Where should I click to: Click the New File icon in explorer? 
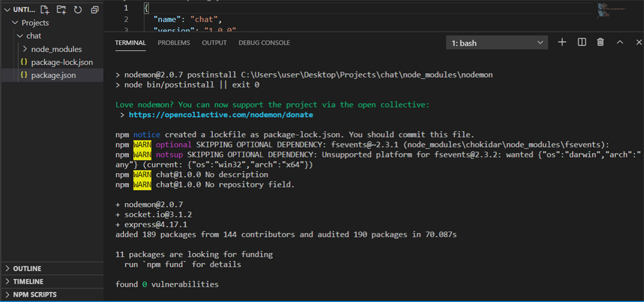pyautogui.click(x=45, y=9)
